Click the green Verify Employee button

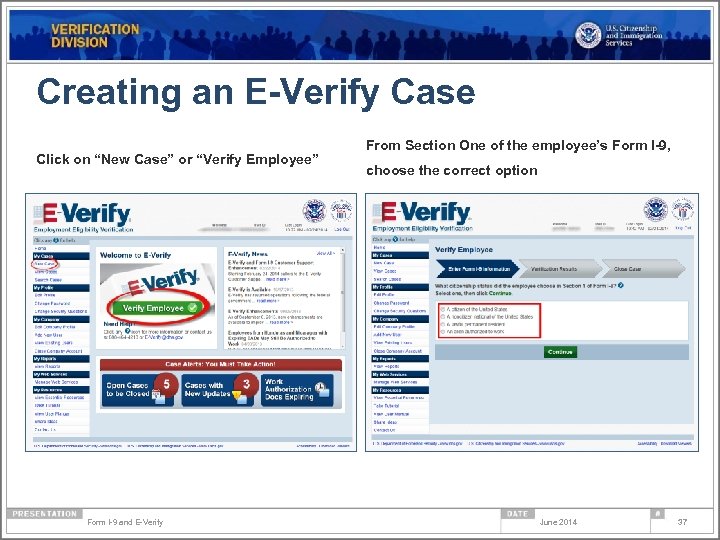click(159, 308)
